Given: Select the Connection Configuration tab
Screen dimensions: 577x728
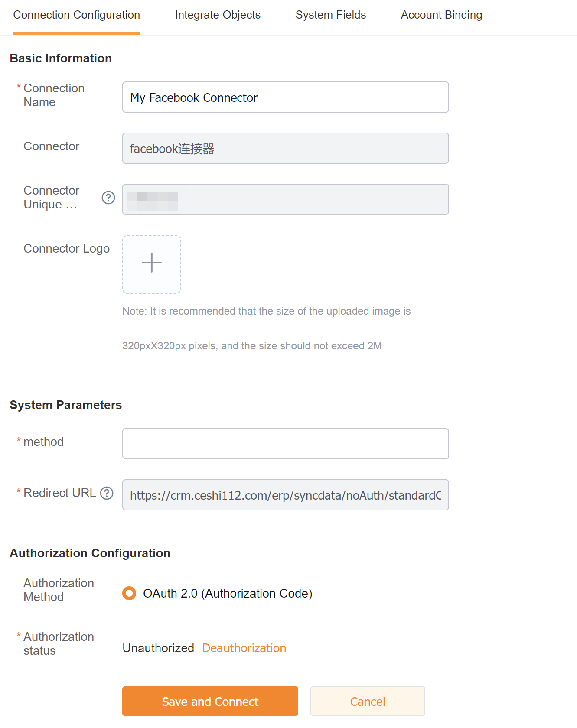Looking at the screenshot, I should [x=76, y=15].
